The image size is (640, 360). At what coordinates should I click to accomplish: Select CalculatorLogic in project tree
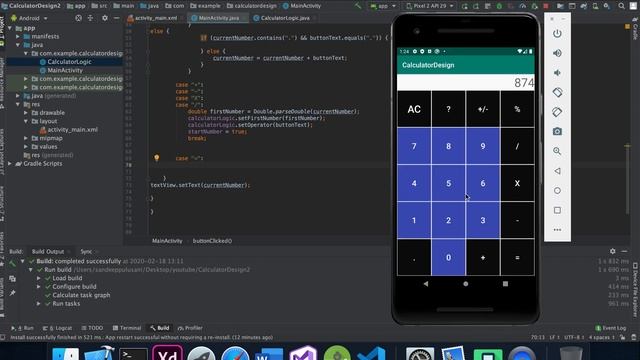click(x=69, y=62)
